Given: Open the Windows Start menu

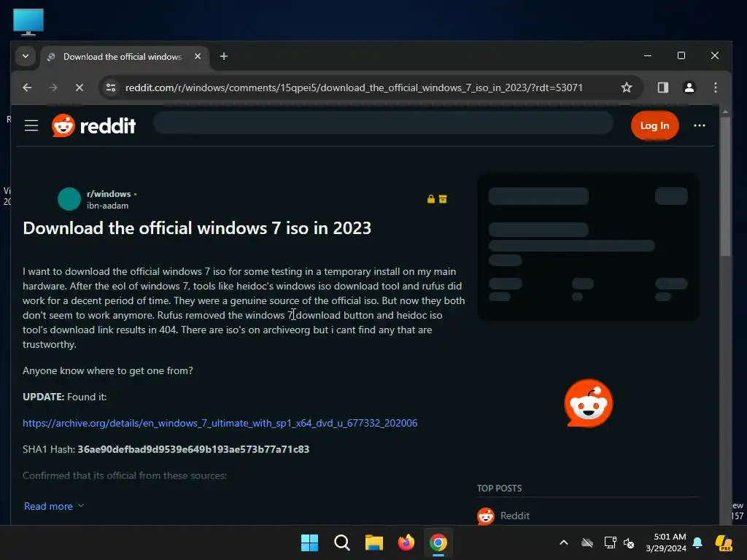Looking at the screenshot, I should tap(309, 542).
